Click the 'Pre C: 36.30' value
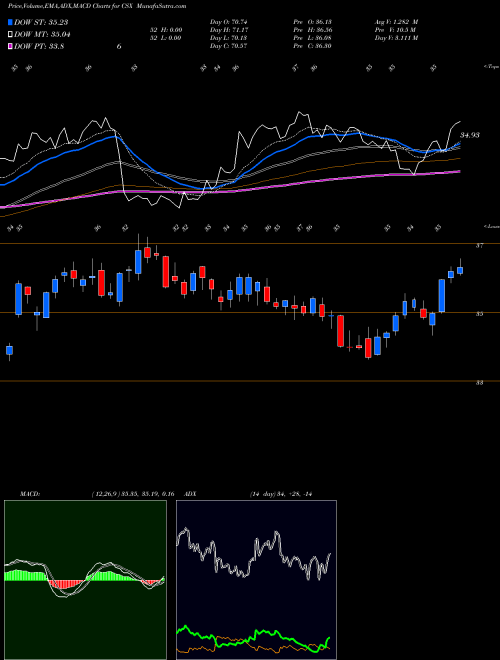500x660 pixels. pyautogui.click(x=312, y=46)
